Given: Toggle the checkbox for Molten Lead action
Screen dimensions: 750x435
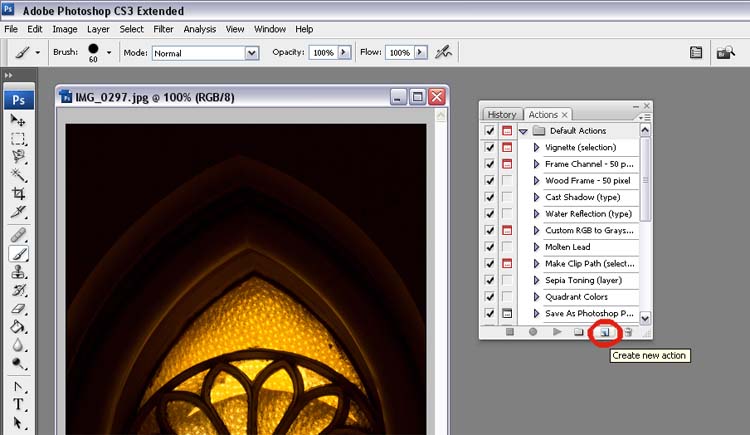Looking at the screenshot, I should pos(489,247).
